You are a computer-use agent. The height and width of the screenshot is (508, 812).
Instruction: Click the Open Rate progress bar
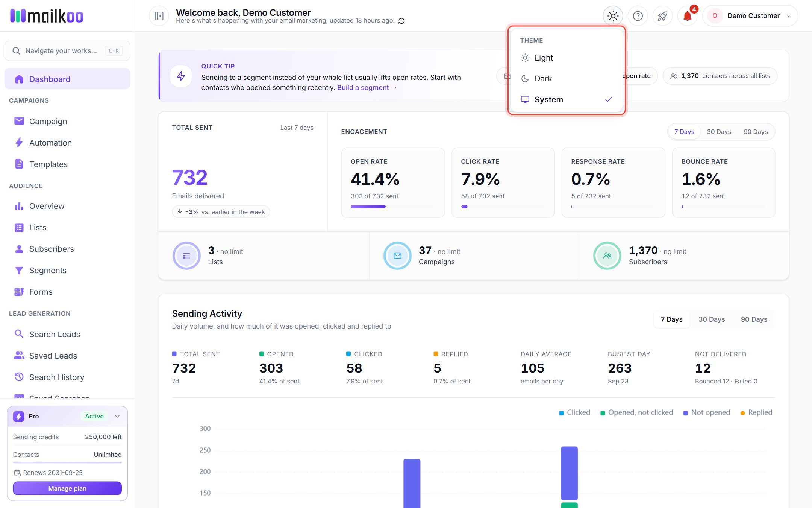[393, 207]
